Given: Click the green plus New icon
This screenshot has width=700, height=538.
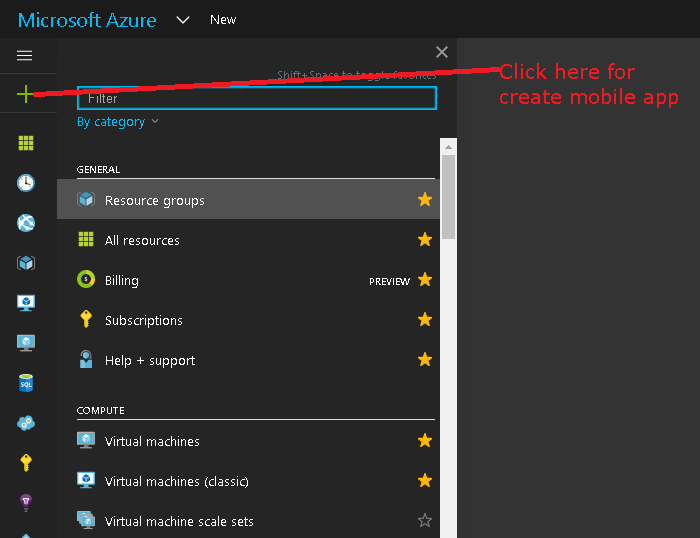Looking at the screenshot, I should click(25, 95).
